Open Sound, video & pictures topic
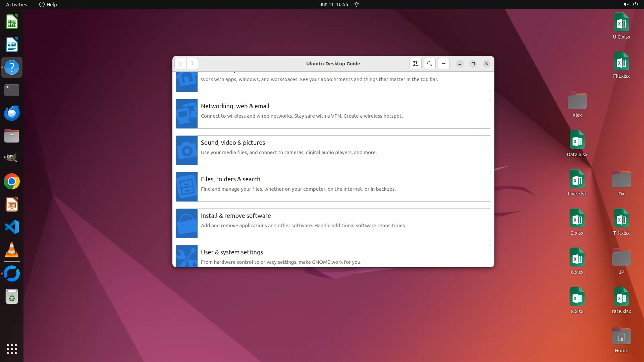Image resolution: width=644 pixels, height=362 pixels. point(333,150)
